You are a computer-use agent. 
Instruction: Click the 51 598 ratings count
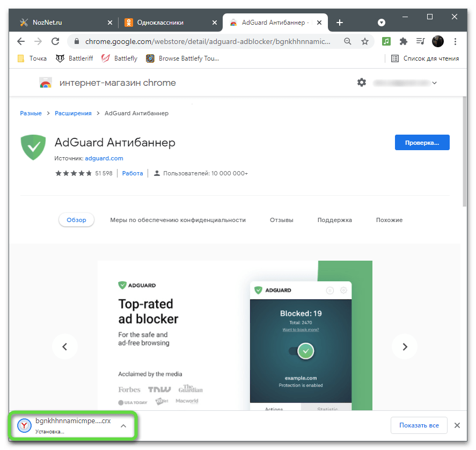(104, 173)
